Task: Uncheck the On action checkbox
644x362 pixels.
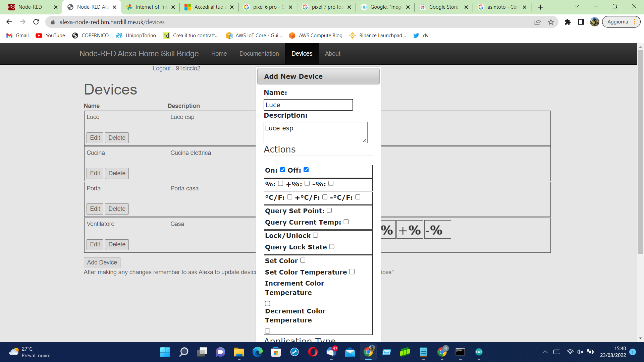Action: click(x=282, y=170)
